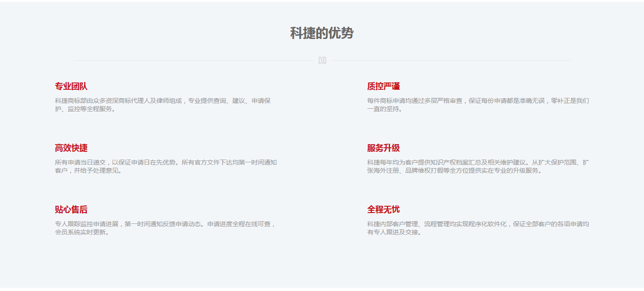Click the 全程无忧 heading
The image size is (644, 291).
click(383, 209)
